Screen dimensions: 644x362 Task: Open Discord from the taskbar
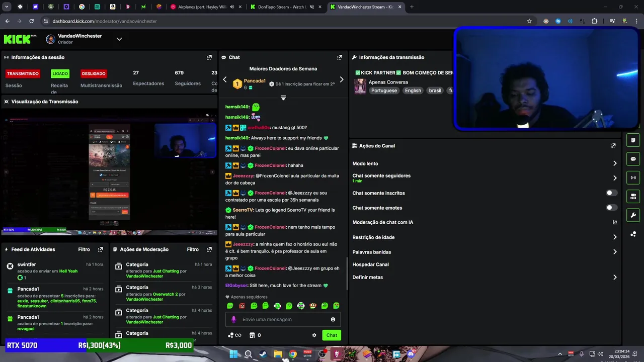(x=411, y=354)
